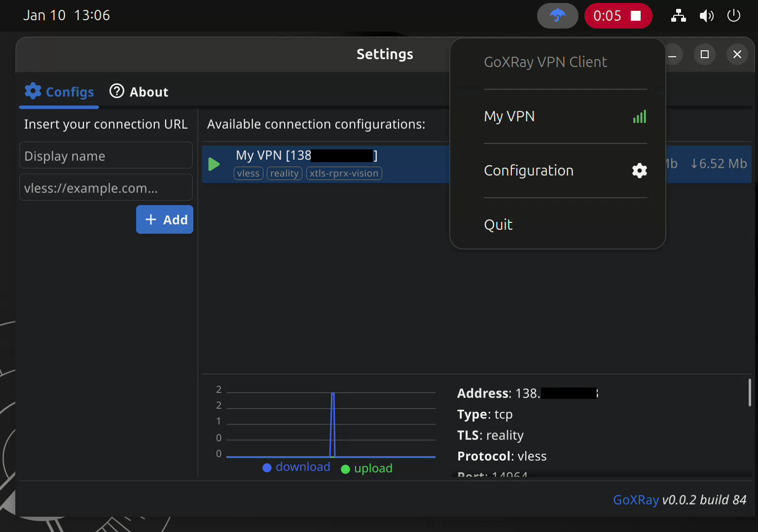Open the GoXRay umbrella tray icon
The width and height of the screenshot is (758, 532).
(557, 16)
